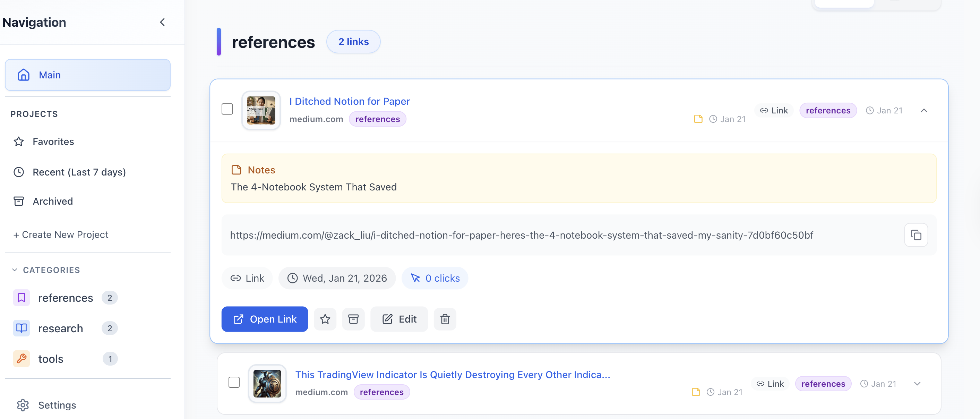Click the Ditched Notion article thumbnail

261,110
